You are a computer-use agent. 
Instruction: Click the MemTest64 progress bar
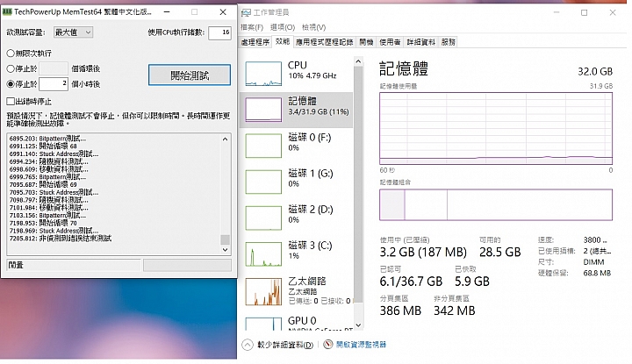pos(188,265)
